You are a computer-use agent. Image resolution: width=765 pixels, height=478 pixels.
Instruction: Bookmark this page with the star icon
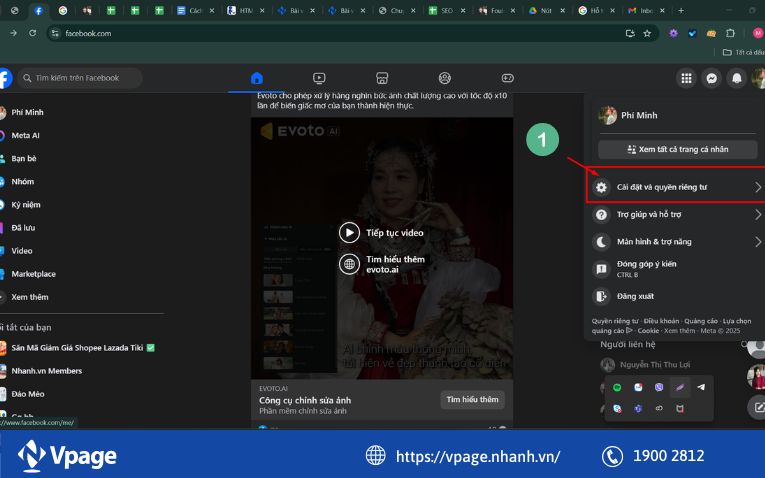pyautogui.click(x=647, y=33)
